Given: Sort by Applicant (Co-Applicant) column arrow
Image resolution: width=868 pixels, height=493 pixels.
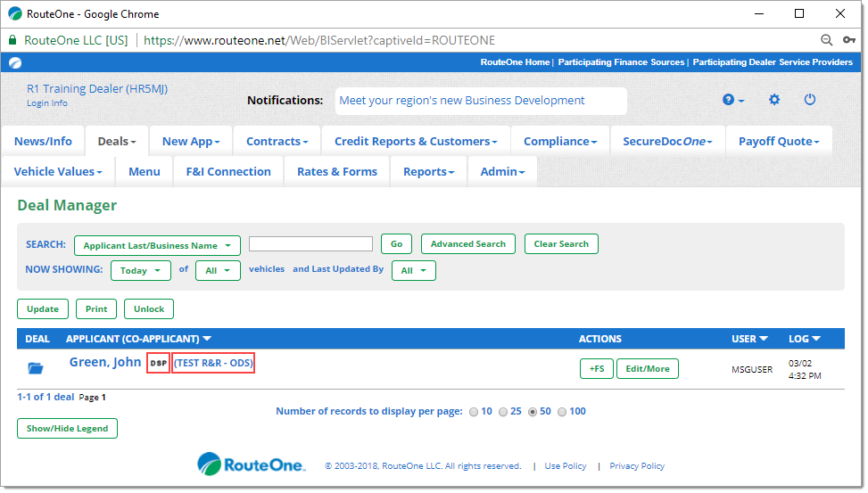Looking at the screenshot, I should pos(207,339).
